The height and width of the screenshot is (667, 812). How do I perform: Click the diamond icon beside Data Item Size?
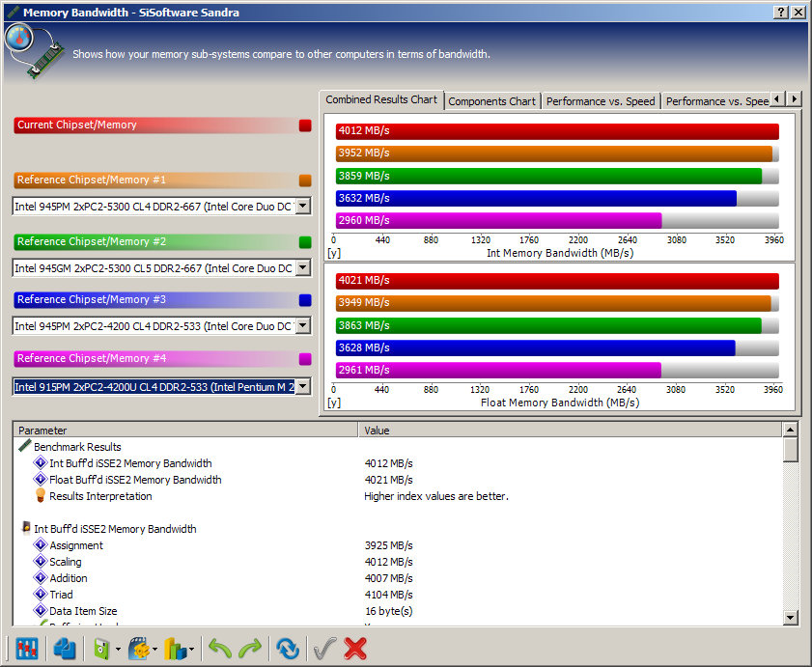41,611
